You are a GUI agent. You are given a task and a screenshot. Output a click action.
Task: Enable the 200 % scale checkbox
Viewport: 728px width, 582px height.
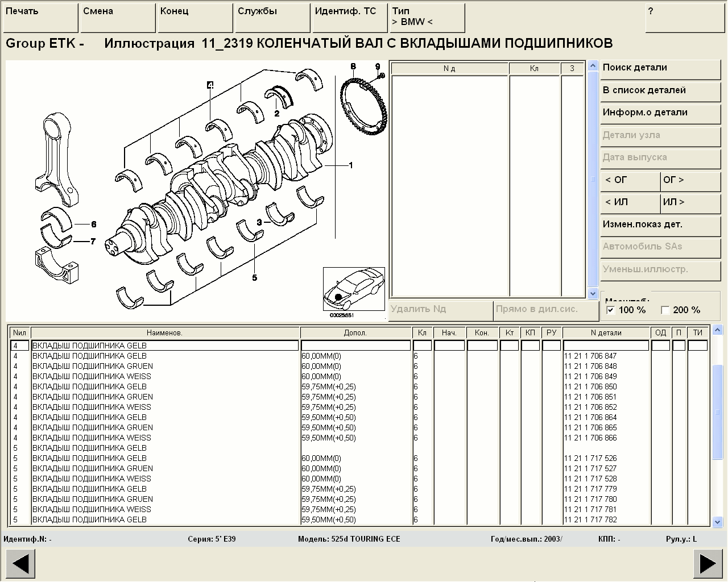665,310
